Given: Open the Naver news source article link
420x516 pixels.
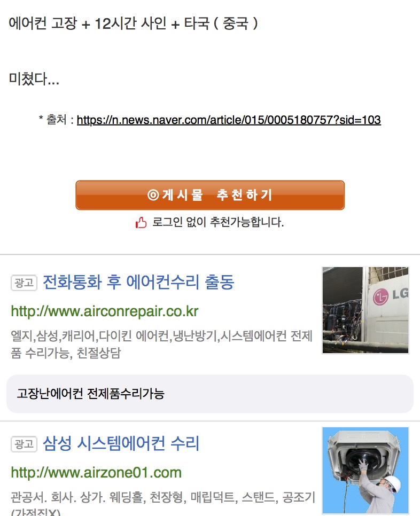Looking at the screenshot, I should (229, 120).
